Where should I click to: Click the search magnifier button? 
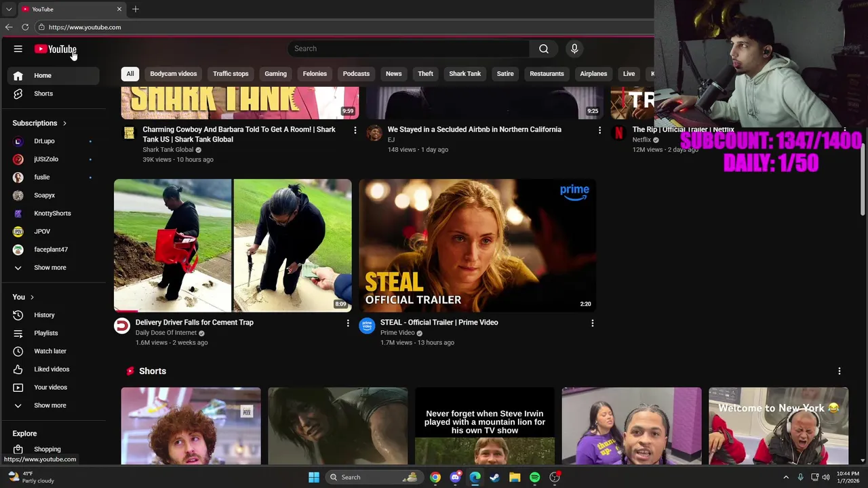(x=544, y=49)
